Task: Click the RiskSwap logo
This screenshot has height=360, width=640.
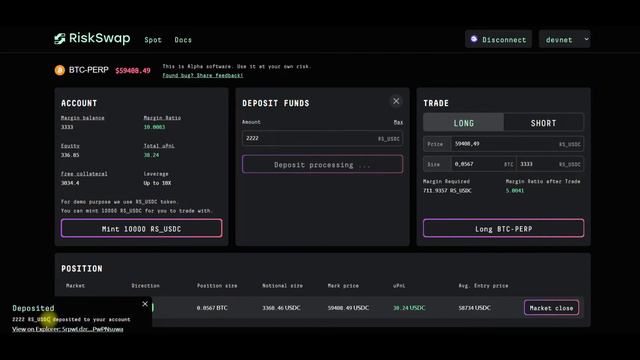Action: (92, 38)
